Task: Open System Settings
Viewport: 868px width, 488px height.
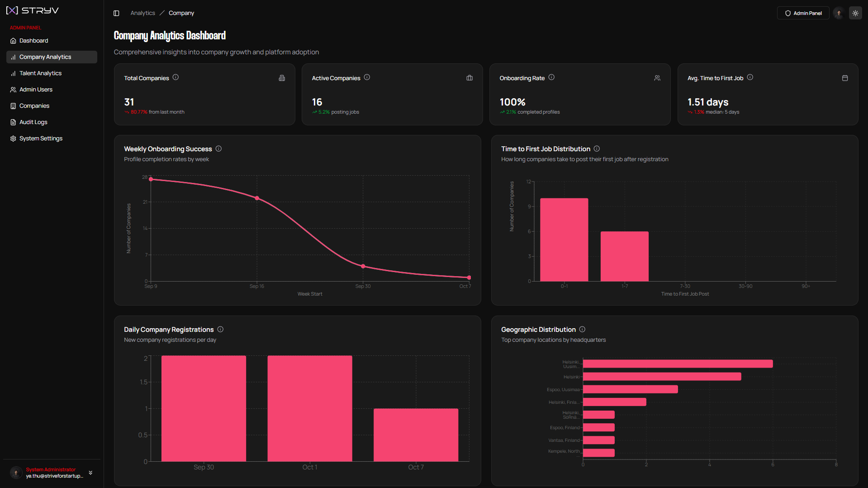Action: tap(52, 139)
